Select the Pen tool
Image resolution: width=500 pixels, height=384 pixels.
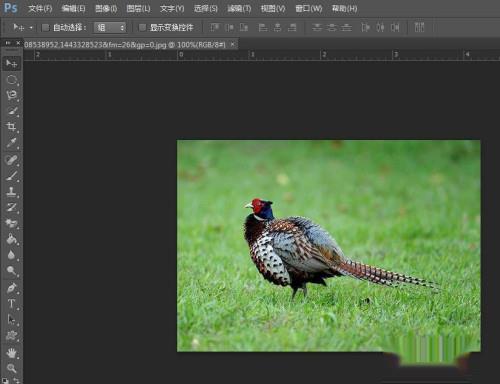tap(11, 288)
